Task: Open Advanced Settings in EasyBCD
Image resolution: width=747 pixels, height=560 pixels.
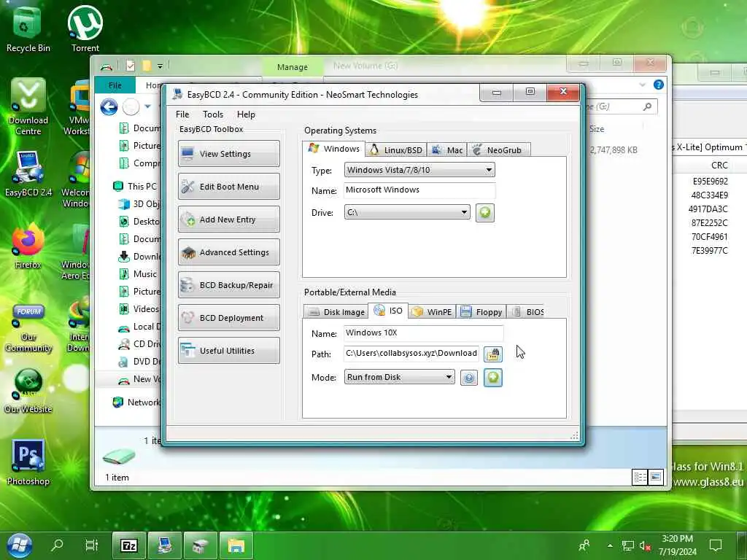Action: tap(228, 252)
